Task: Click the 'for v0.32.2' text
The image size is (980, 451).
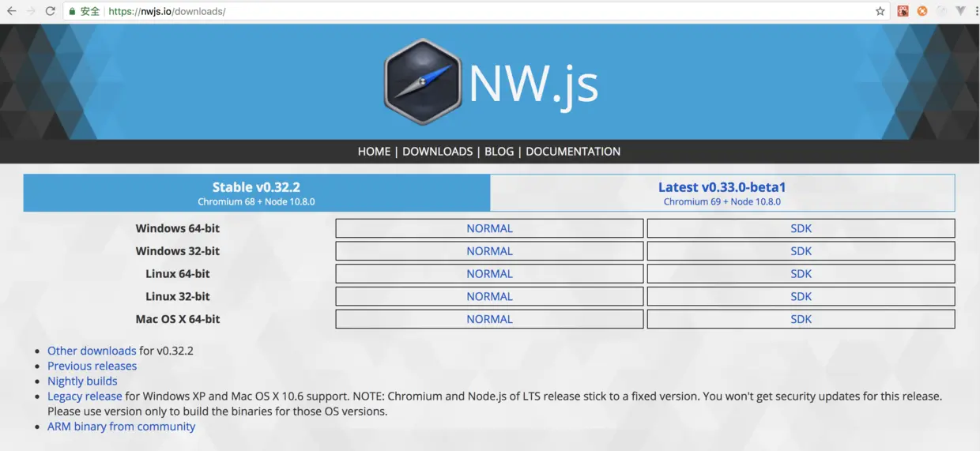Action: [167, 351]
